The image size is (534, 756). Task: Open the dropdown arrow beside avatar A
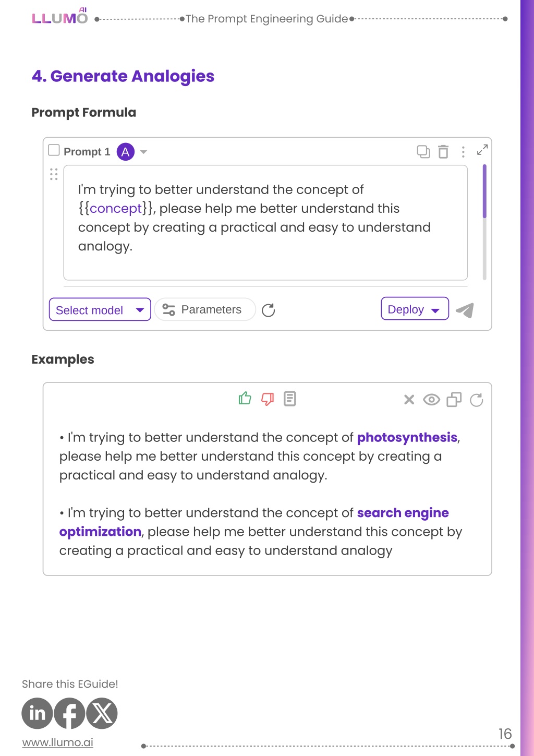pyautogui.click(x=144, y=152)
